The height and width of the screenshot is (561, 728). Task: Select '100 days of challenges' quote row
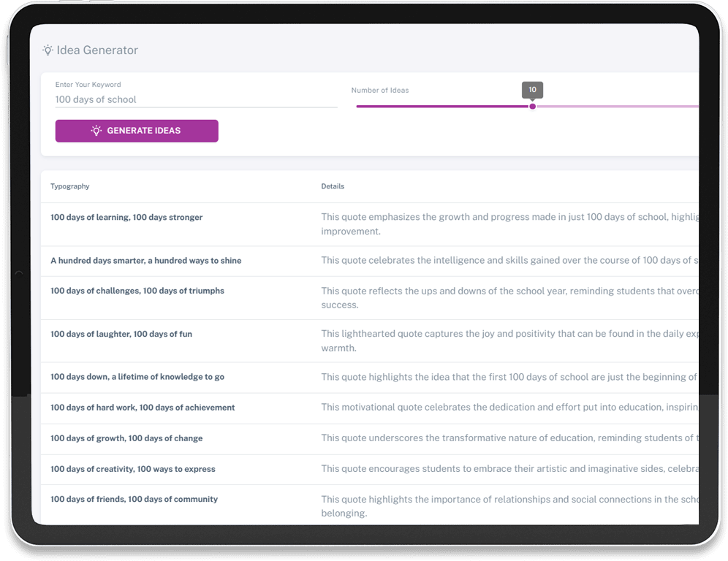click(137, 291)
